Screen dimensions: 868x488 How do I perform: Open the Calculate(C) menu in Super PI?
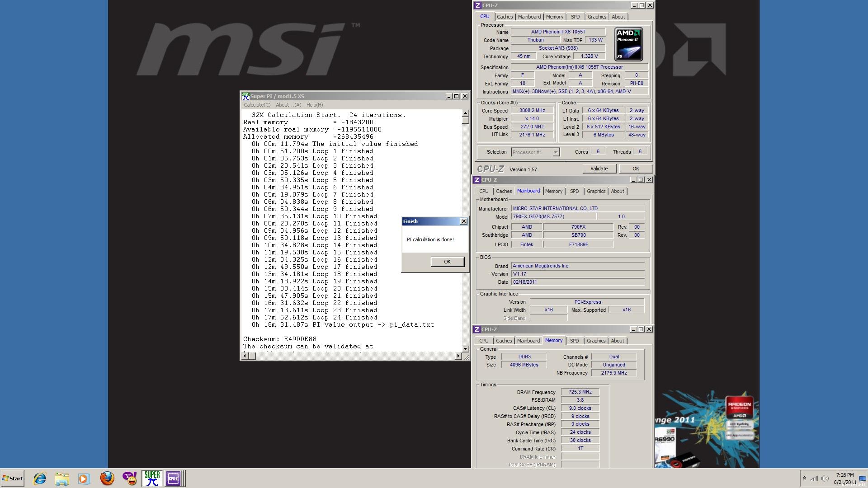click(257, 105)
